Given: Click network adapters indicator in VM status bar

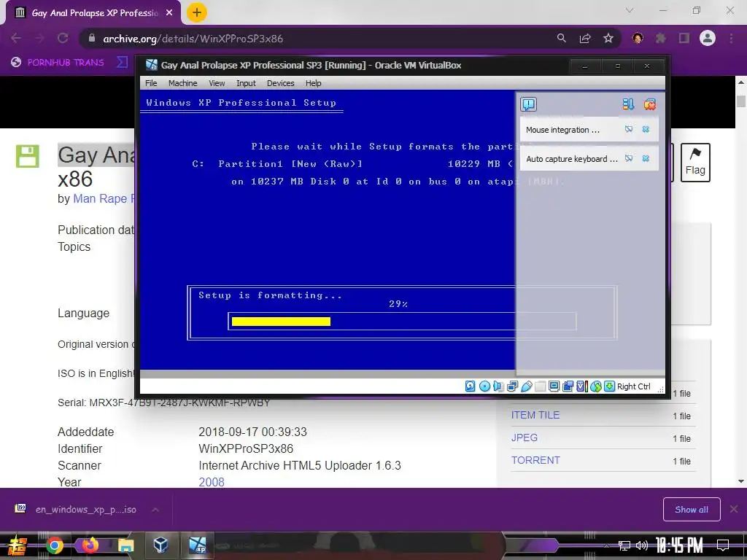Looking at the screenshot, I should pyautogui.click(x=513, y=386).
